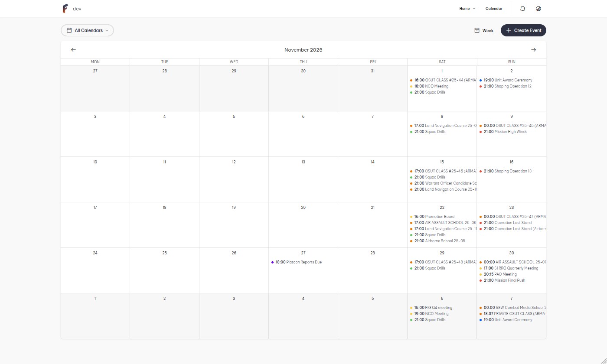This screenshot has height=364, width=607.
Task: Click the calendar icon in All Calendars
Action: pyautogui.click(x=69, y=30)
